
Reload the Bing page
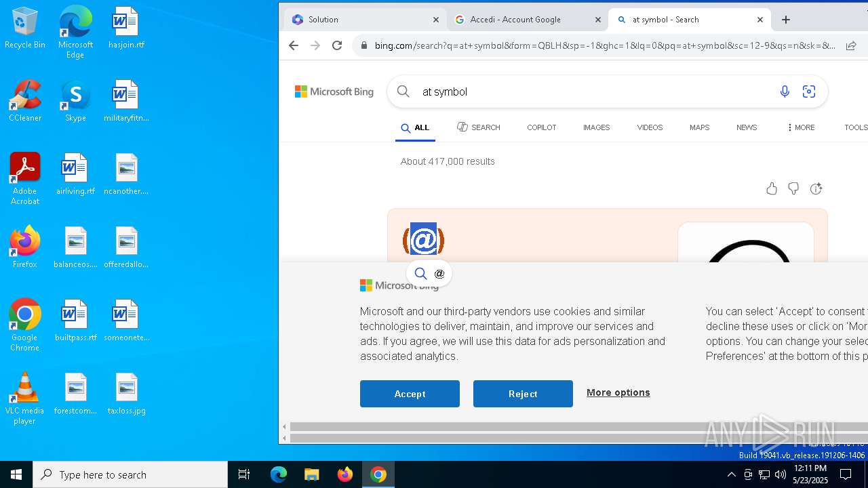(x=337, y=45)
